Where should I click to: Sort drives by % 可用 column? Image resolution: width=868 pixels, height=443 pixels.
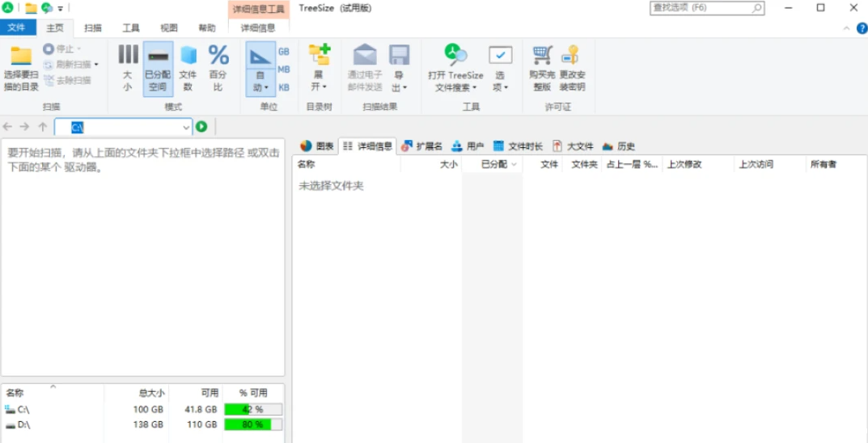[x=253, y=393]
